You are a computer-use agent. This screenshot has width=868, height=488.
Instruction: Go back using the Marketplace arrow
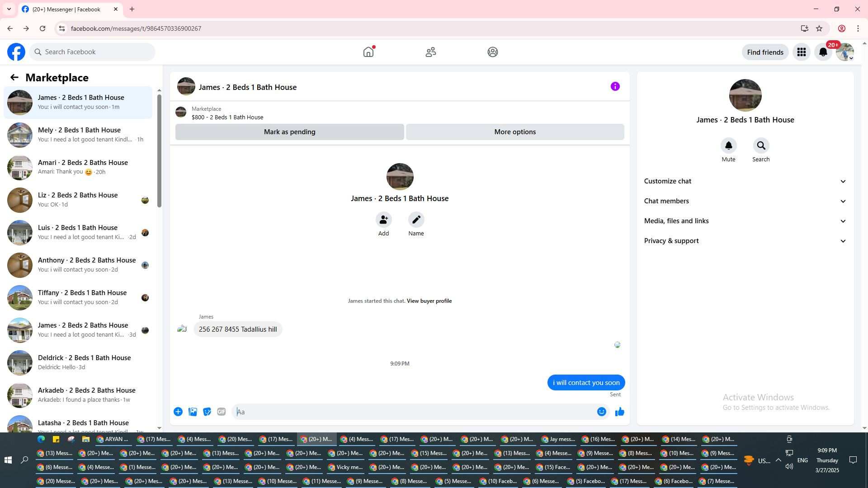14,77
